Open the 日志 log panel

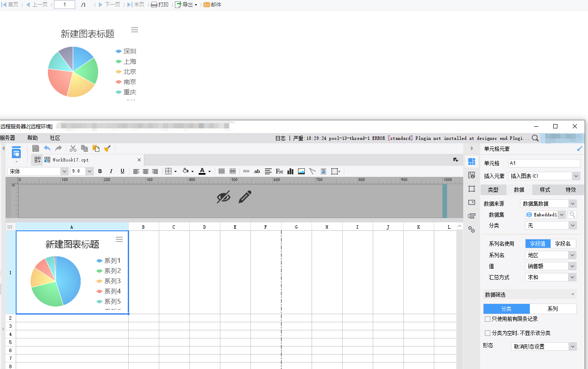[280, 138]
